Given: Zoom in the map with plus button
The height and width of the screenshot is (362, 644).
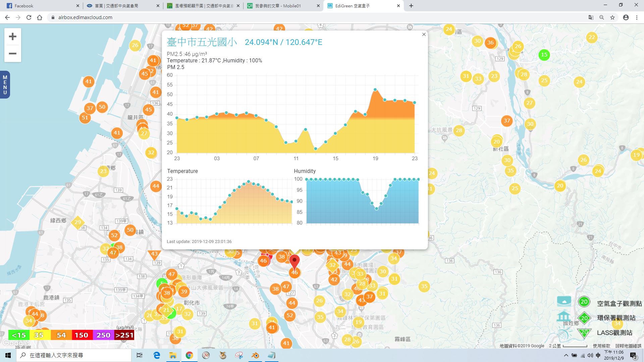Looking at the screenshot, I should coord(13,37).
